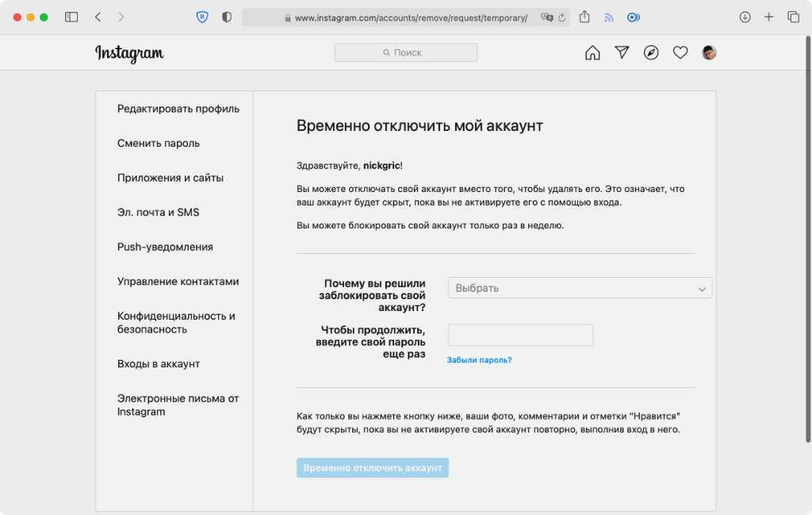Screen dimensions: 812x515
Task: Expand the Выбрать reason dropdown
Action: pyautogui.click(x=580, y=288)
